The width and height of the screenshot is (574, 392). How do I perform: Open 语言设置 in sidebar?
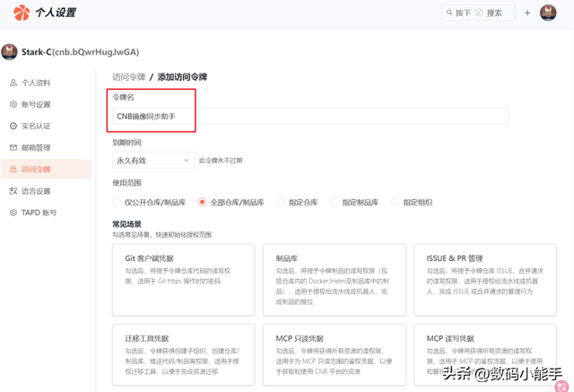46,191
